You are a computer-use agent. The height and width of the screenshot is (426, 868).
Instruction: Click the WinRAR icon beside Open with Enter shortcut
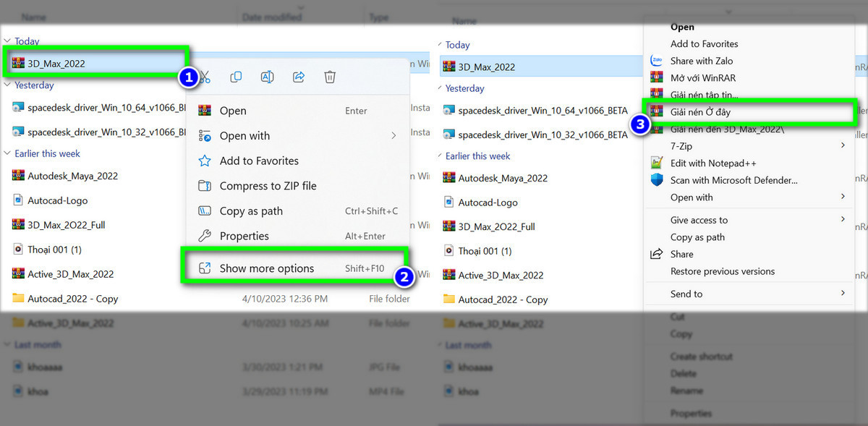click(x=205, y=111)
